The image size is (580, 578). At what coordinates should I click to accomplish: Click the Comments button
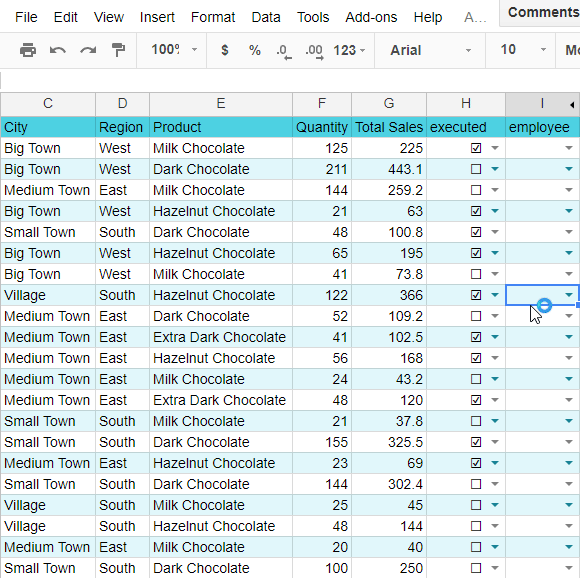click(x=542, y=13)
